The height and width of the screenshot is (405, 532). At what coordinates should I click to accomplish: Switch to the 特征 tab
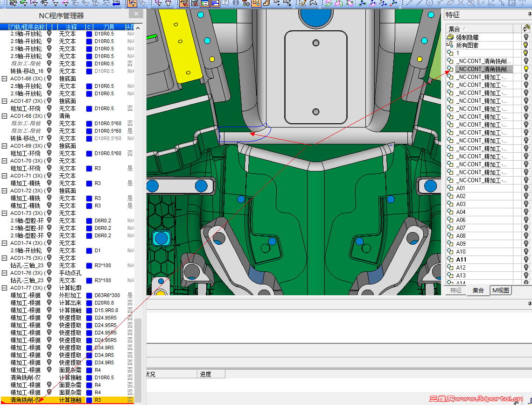click(455, 290)
